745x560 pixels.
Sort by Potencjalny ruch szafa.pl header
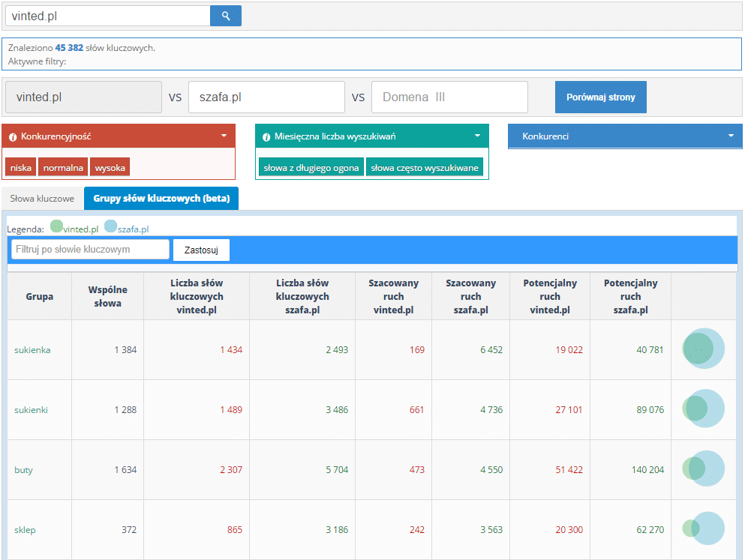tap(630, 296)
